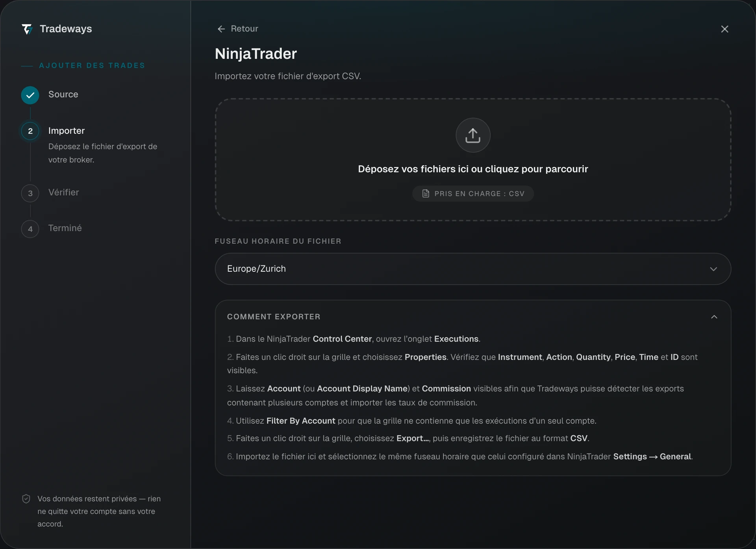Image resolution: width=756 pixels, height=549 pixels.
Task: Click the step 1 Control Center instruction
Action: pos(354,339)
